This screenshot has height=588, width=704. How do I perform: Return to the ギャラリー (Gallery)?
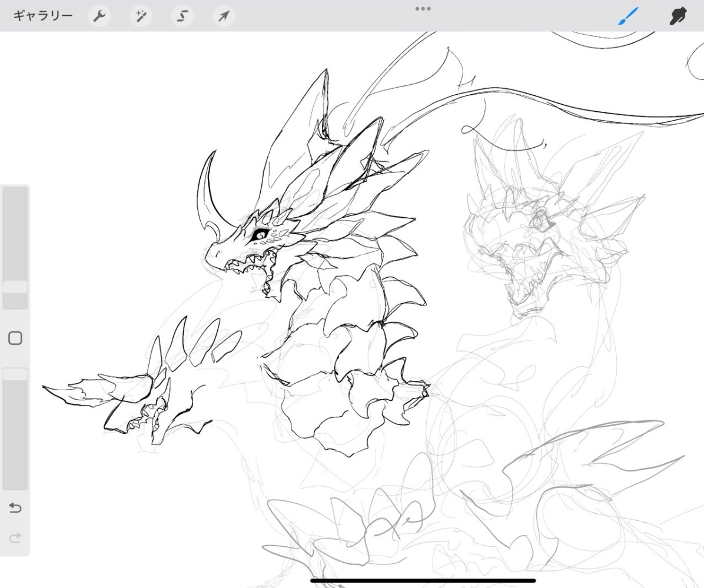click(x=43, y=16)
